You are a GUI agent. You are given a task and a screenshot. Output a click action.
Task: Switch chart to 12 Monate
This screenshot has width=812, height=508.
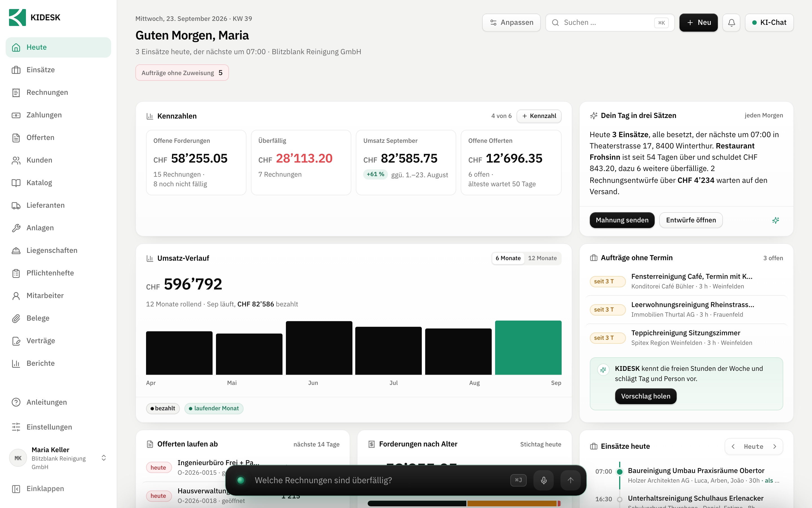(542, 258)
